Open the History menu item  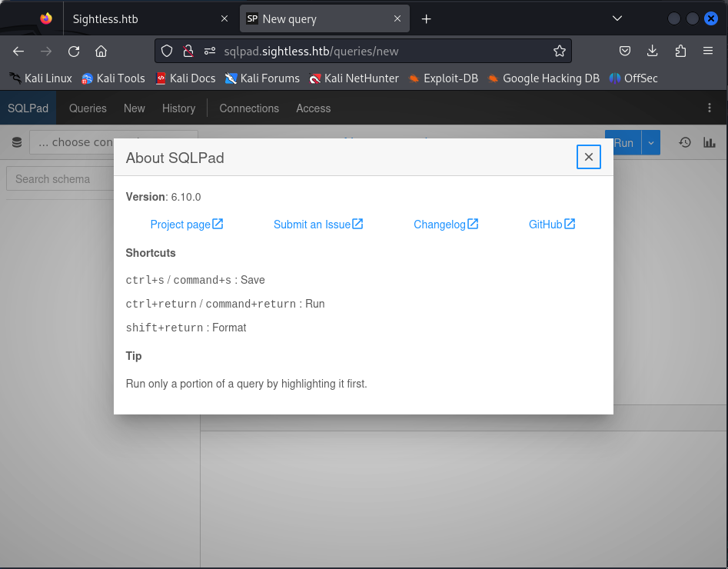pyautogui.click(x=179, y=108)
